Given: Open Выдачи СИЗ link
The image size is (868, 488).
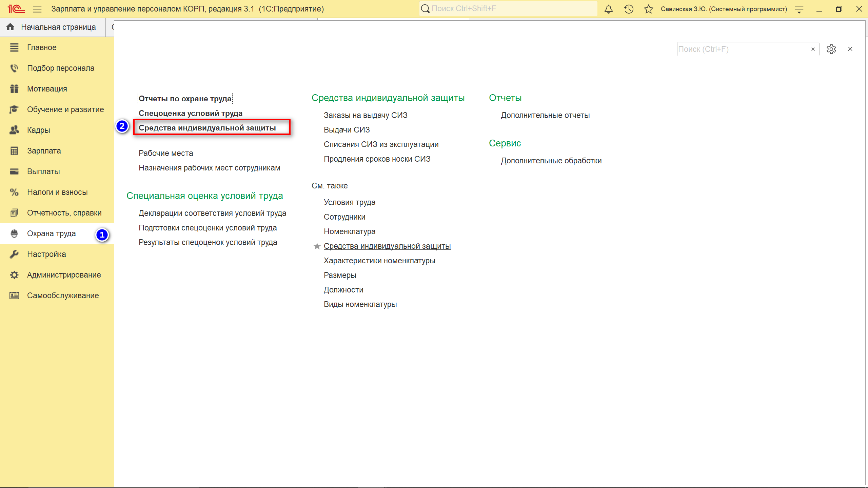Looking at the screenshot, I should [347, 130].
